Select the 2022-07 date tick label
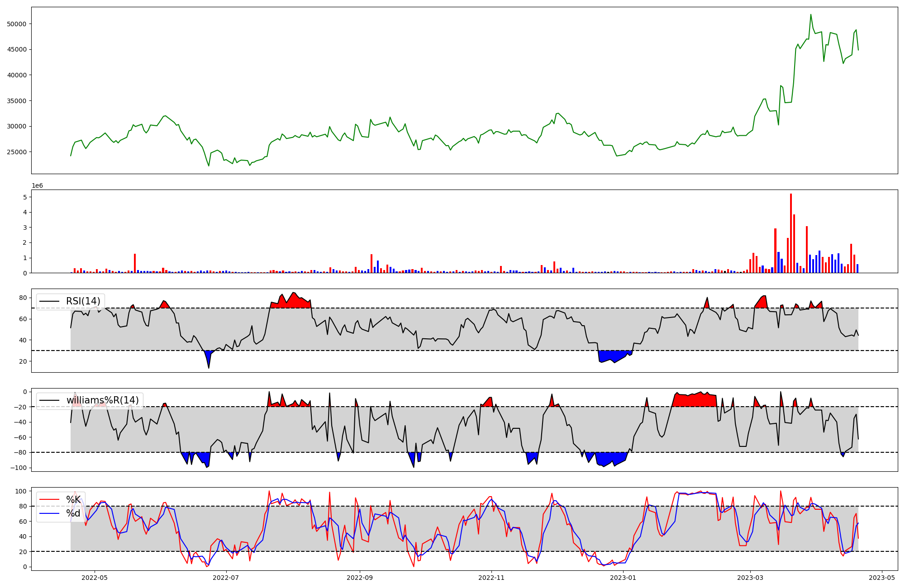This screenshot has width=905, height=588. coord(226,578)
